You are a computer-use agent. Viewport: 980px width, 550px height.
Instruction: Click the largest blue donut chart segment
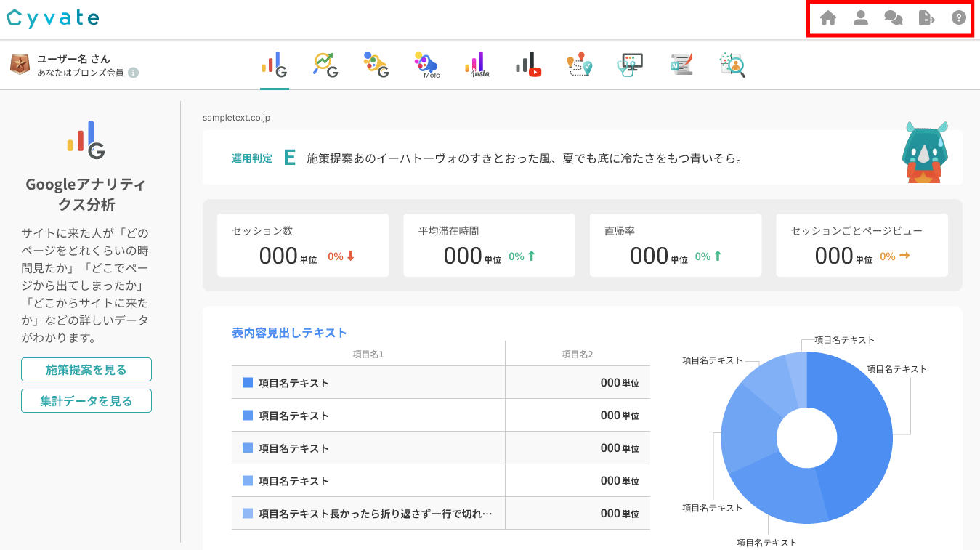[861, 436]
